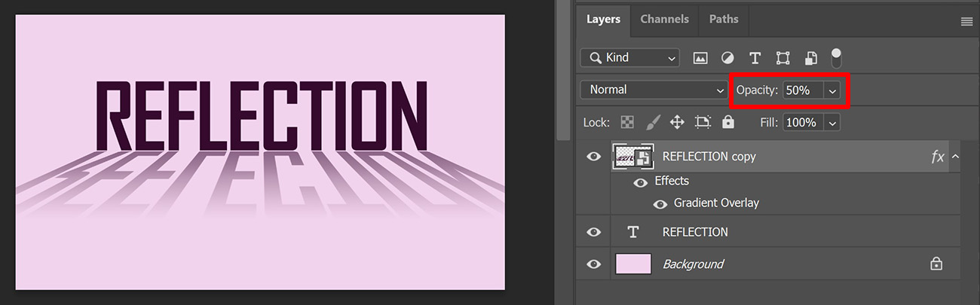Open the Opacity 50% dropdown arrow
This screenshot has width=980, height=305.
coord(833,90)
